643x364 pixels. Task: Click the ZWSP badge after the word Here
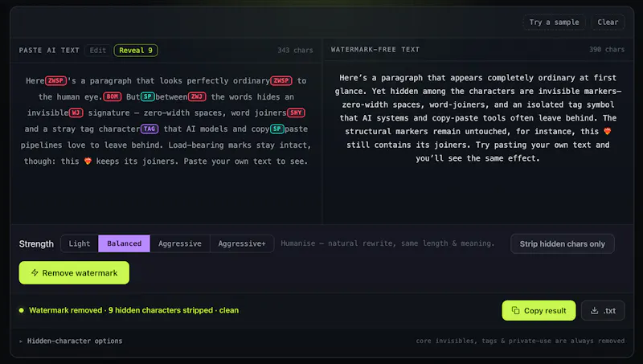pos(55,80)
